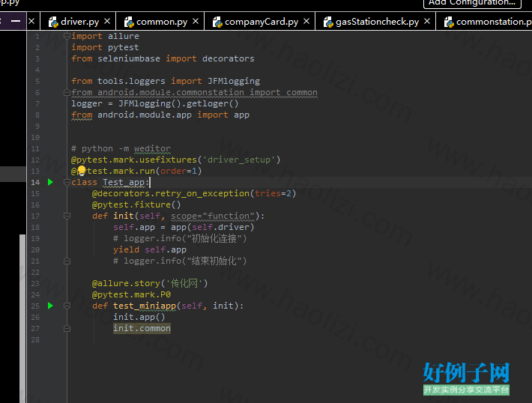532x403 pixels.
Task: Click 'android.module.app' on line 8
Action: coord(145,115)
